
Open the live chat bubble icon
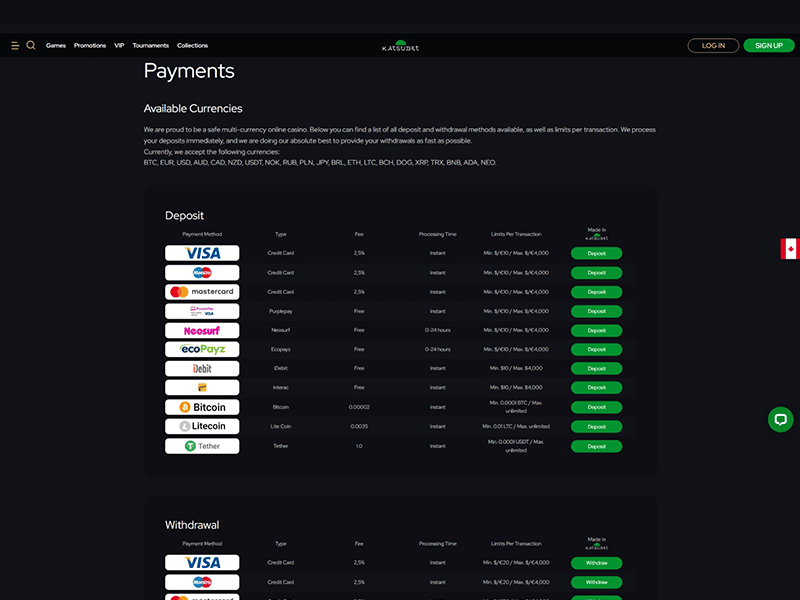point(781,419)
